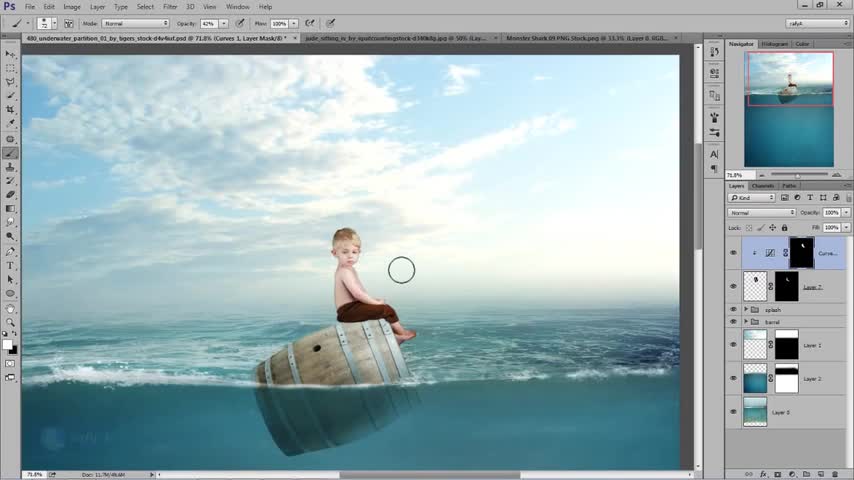Hide Layer 1 visibility eye
854x480 pixels.
click(x=733, y=345)
